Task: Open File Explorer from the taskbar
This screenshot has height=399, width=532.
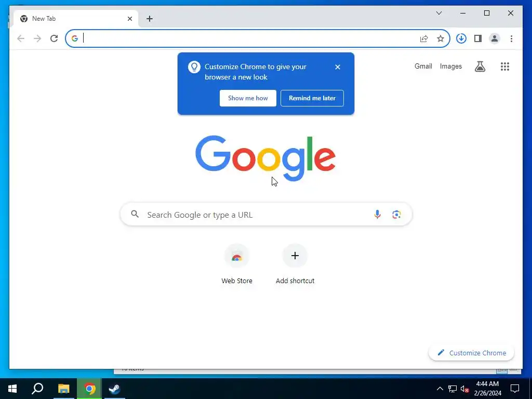Action: [x=63, y=389]
